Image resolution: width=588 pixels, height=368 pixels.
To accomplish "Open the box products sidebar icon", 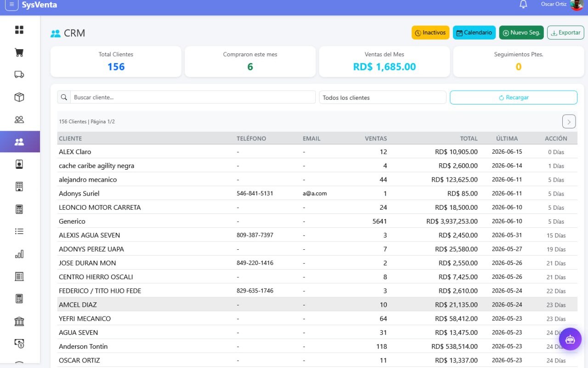I will pyautogui.click(x=19, y=97).
